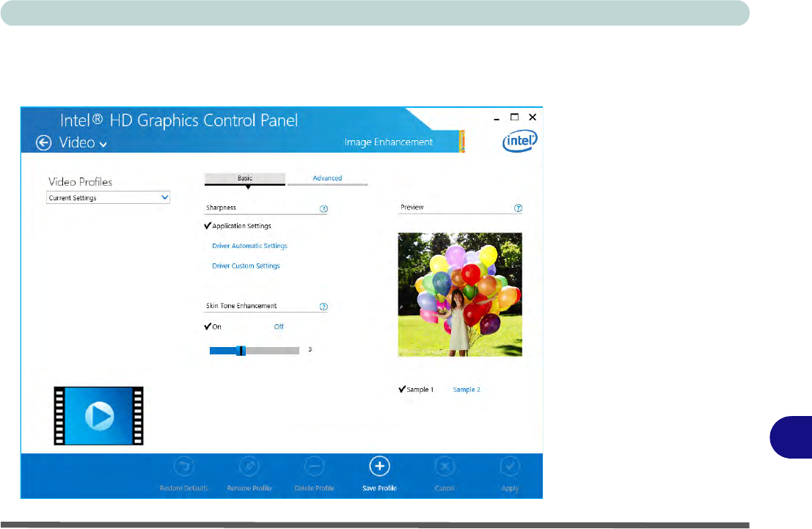812x529 pixels.
Task: Choose Sample 2 preview
Action: click(467, 389)
